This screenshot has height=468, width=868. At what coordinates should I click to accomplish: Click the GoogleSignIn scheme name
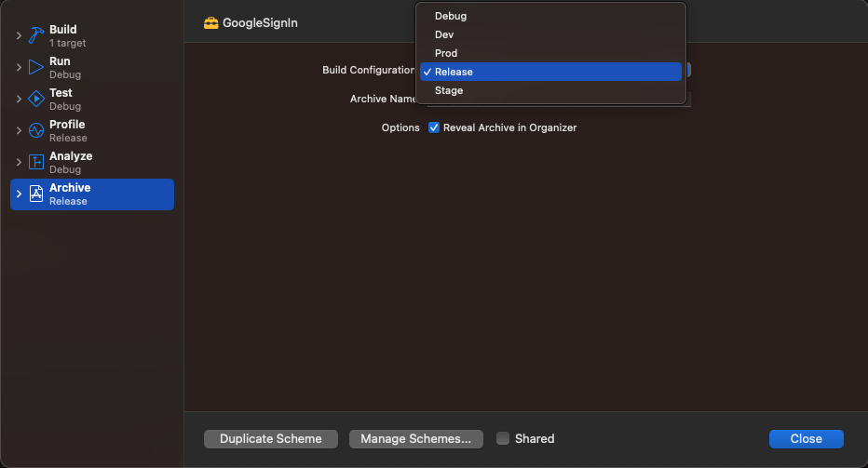coord(260,22)
